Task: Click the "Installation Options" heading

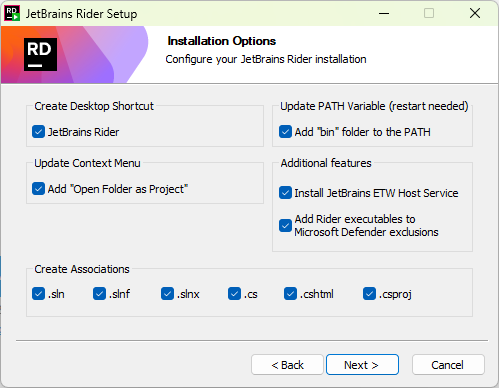Action: click(222, 41)
